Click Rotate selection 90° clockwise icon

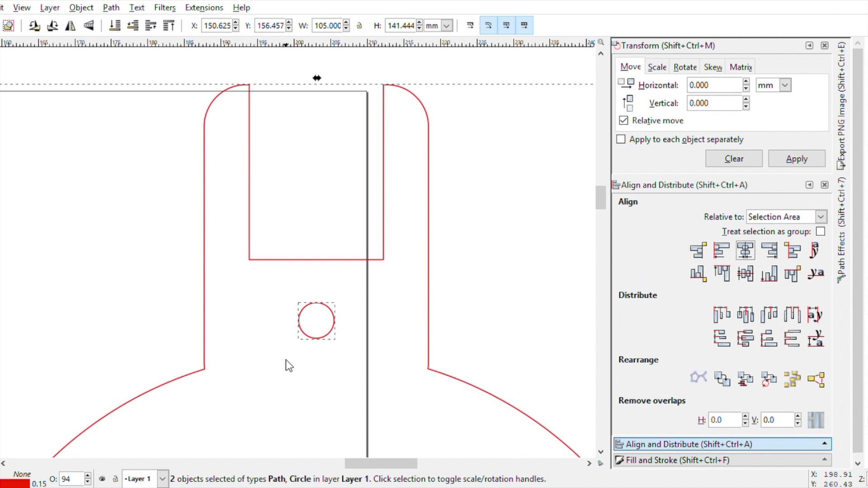click(52, 26)
